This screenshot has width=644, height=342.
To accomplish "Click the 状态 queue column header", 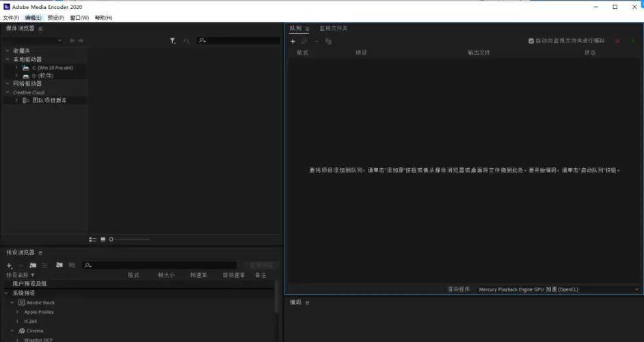I will coord(590,53).
